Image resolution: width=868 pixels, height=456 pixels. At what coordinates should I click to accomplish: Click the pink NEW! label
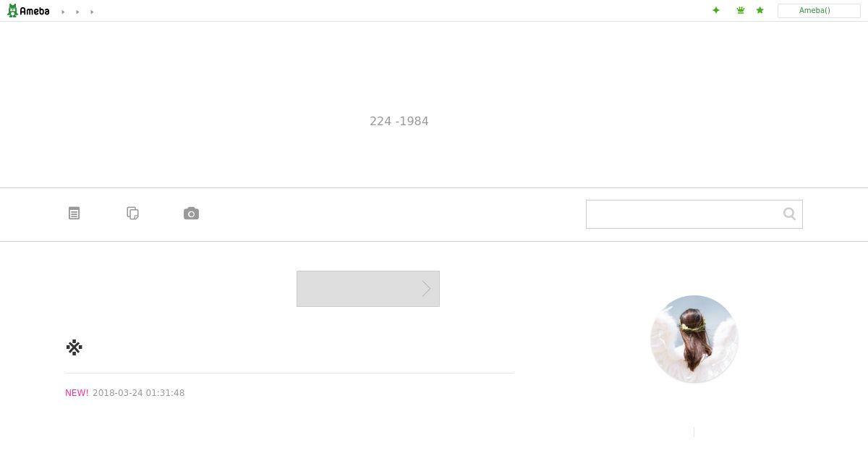77,393
